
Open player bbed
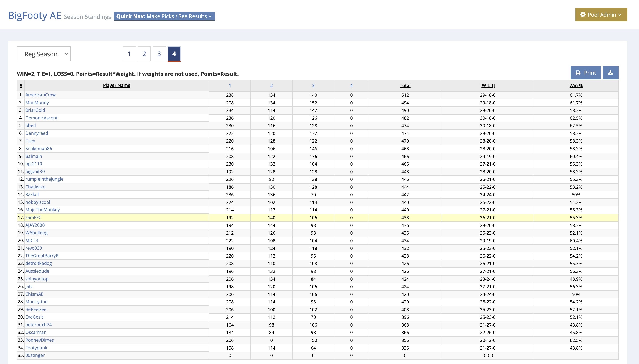coord(31,125)
